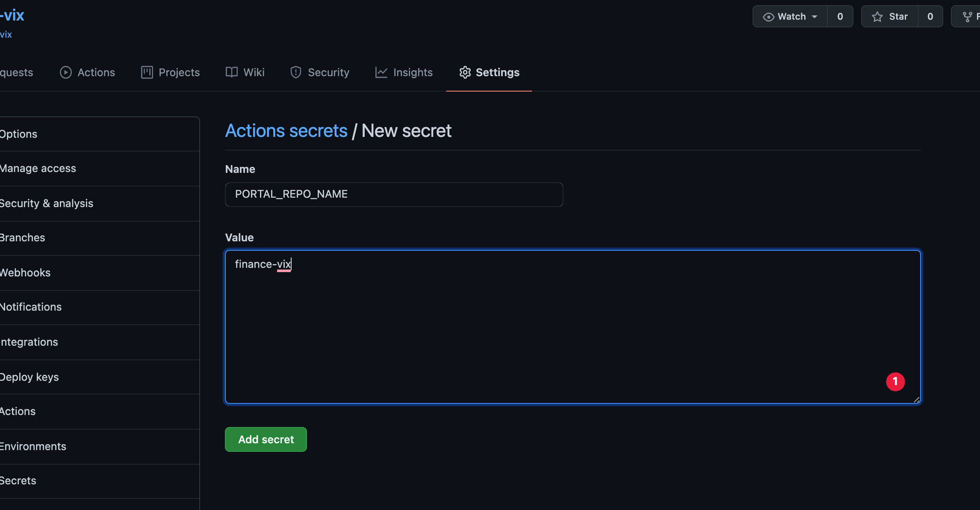Go to Deploy keys settings
This screenshot has height=510, width=980.
point(29,377)
